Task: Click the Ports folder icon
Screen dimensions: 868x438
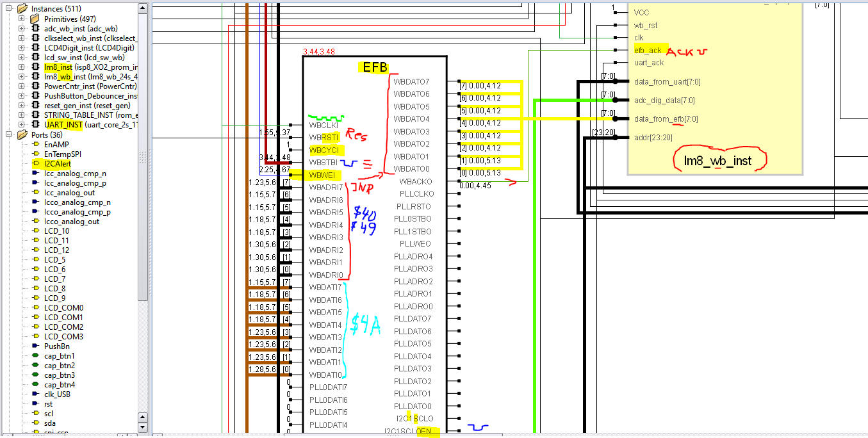Action: [x=22, y=134]
